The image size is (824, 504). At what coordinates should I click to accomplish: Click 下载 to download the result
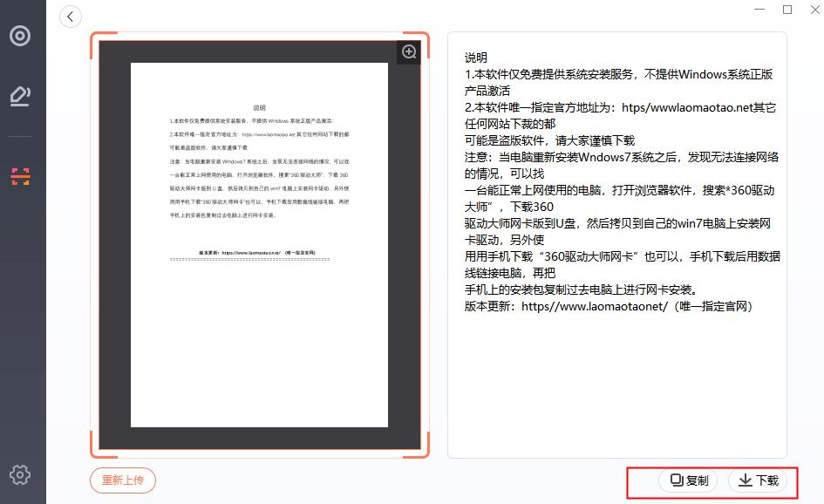(x=758, y=480)
